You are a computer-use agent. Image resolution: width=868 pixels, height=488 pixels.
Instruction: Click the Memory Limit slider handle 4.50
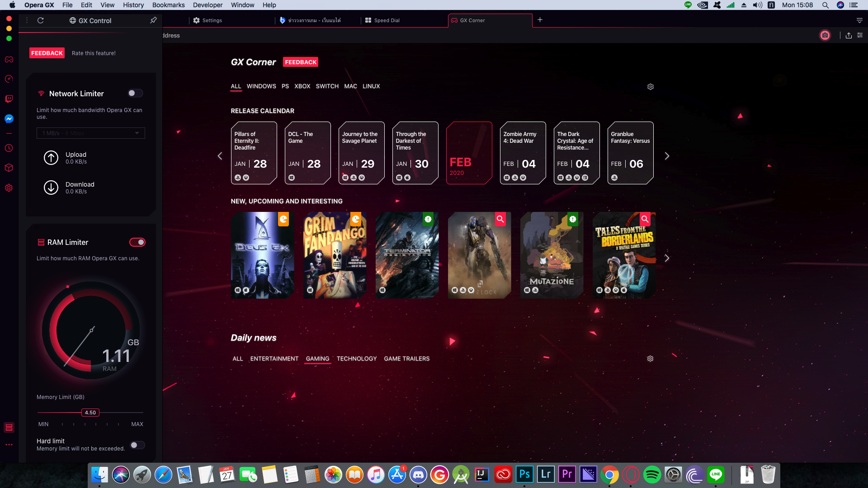point(90,413)
